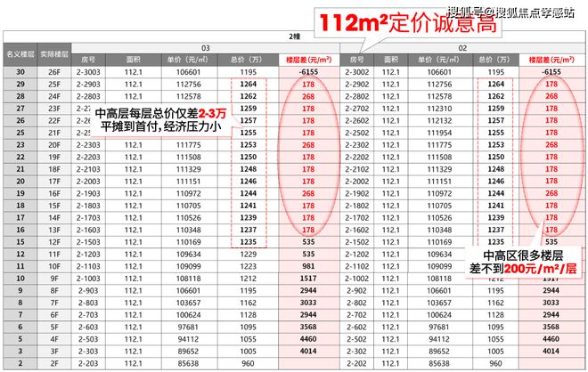Select unit price 103657 in 2-803 row
The height and width of the screenshot is (372, 588).
(x=189, y=303)
